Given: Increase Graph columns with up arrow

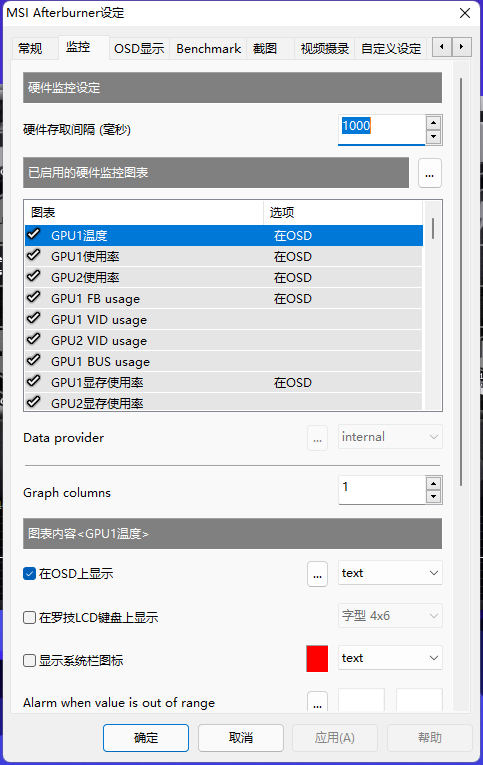Looking at the screenshot, I should [433, 483].
